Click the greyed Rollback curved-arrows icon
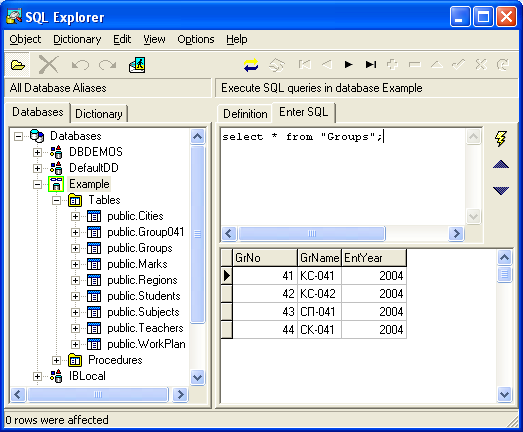 [277, 65]
